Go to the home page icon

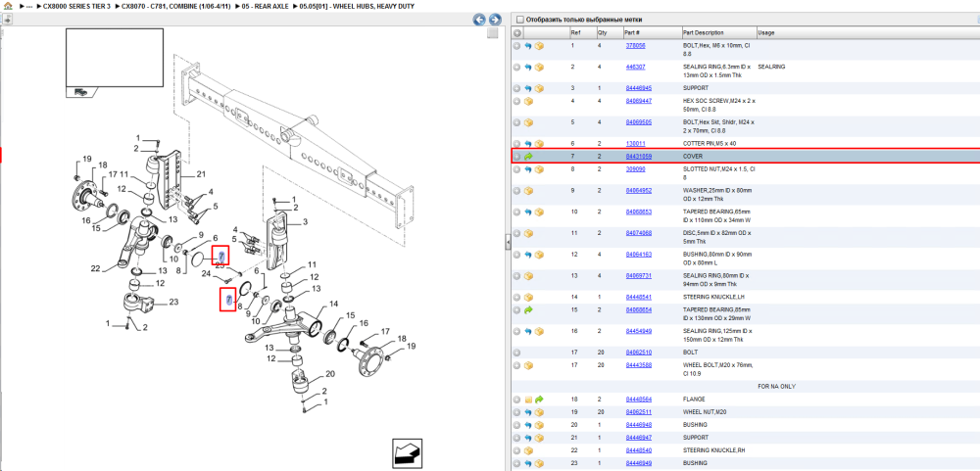point(8,6)
